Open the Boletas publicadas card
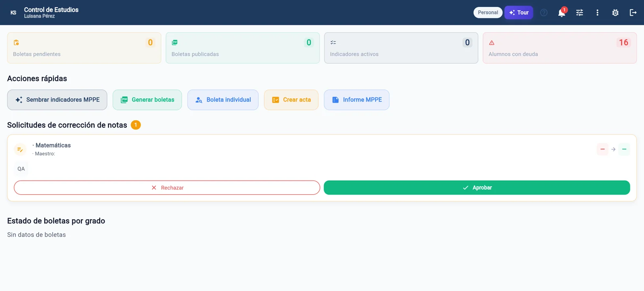The width and height of the screenshot is (644, 291). click(x=243, y=48)
